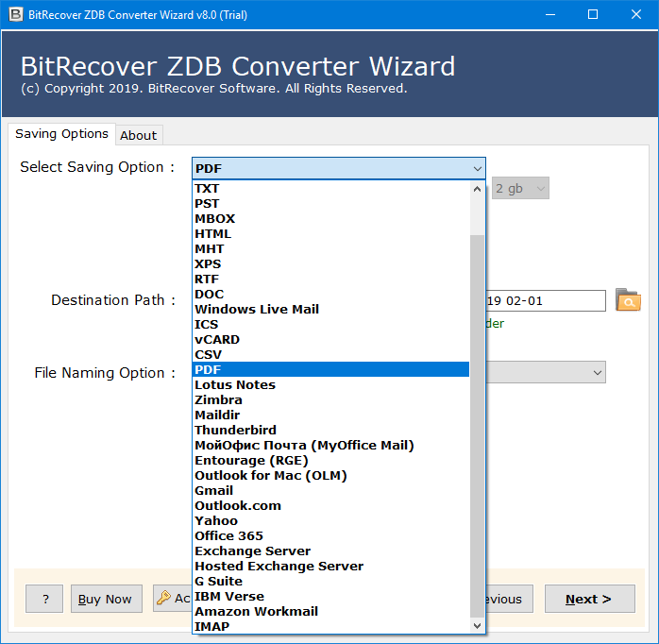Switch to the About tab
The width and height of the screenshot is (659, 644).
(x=139, y=135)
